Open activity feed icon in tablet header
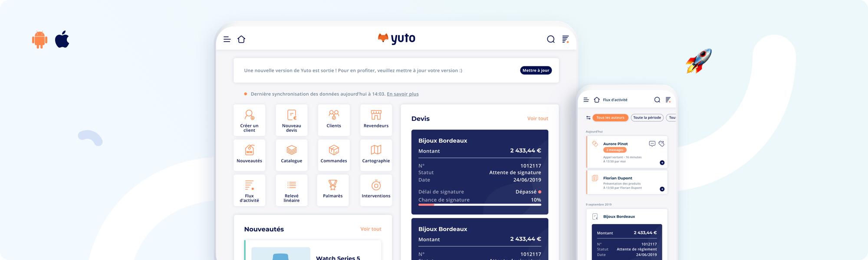The width and height of the screenshot is (868, 260). (x=566, y=39)
